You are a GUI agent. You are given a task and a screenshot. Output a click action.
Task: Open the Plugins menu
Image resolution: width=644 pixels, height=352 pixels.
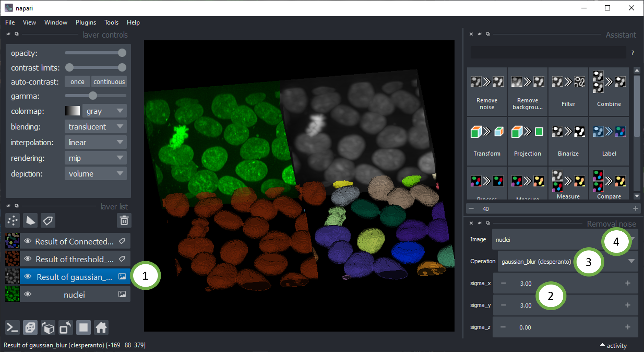pos(86,22)
